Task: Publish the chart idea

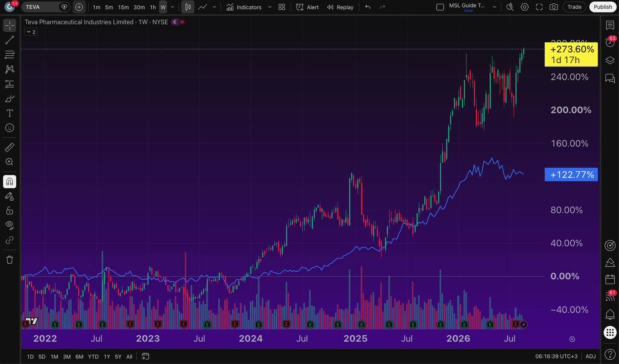Action: tap(603, 7)
